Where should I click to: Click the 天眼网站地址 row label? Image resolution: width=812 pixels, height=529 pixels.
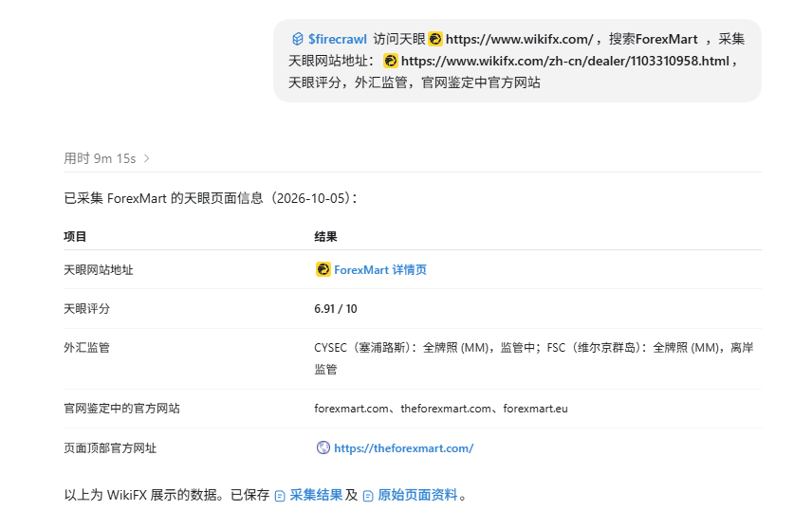coord(99,269)
